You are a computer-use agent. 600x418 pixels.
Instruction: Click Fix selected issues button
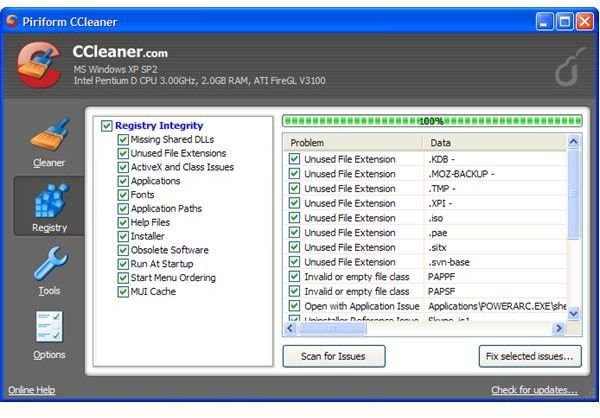[530, 356]
